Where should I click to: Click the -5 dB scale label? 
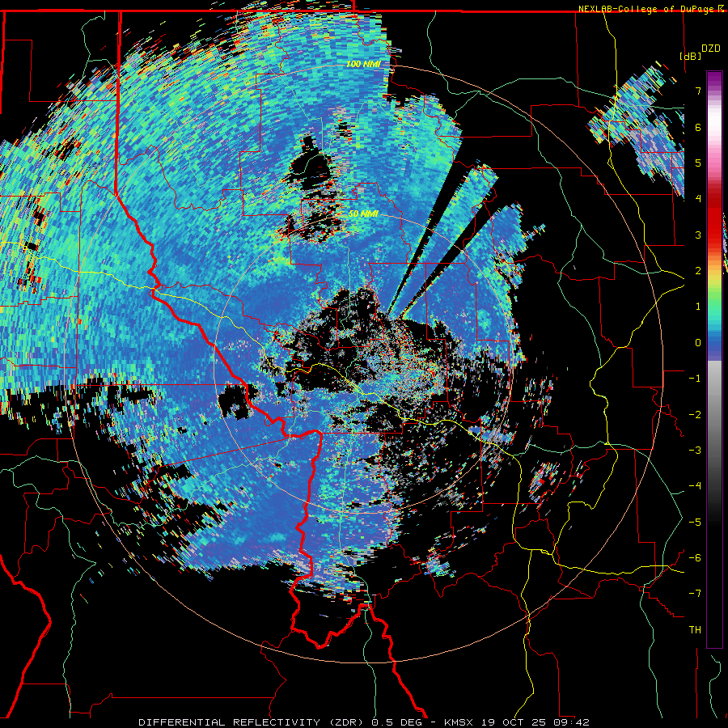(x=695, y=523)
